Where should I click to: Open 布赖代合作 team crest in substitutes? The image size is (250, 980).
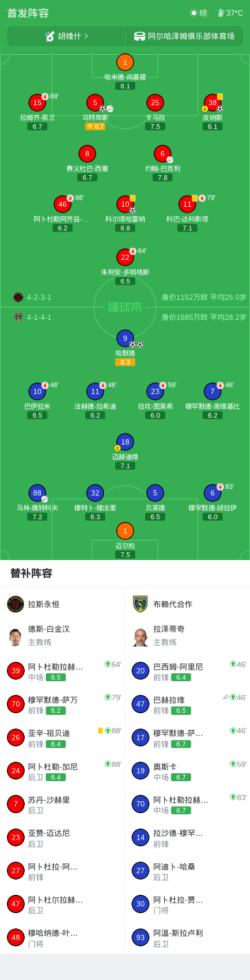tap(141, 604)
